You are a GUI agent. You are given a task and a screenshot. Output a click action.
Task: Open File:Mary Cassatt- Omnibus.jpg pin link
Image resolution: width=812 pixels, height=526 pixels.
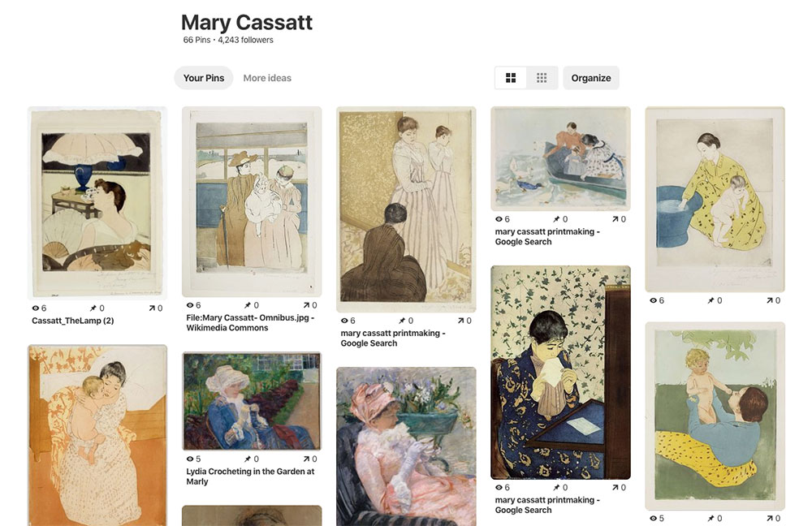(x=249, y=322)
